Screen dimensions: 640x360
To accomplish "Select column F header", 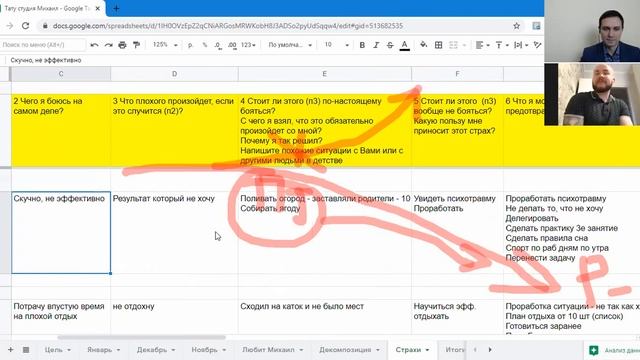I will [x=457, y=74].
